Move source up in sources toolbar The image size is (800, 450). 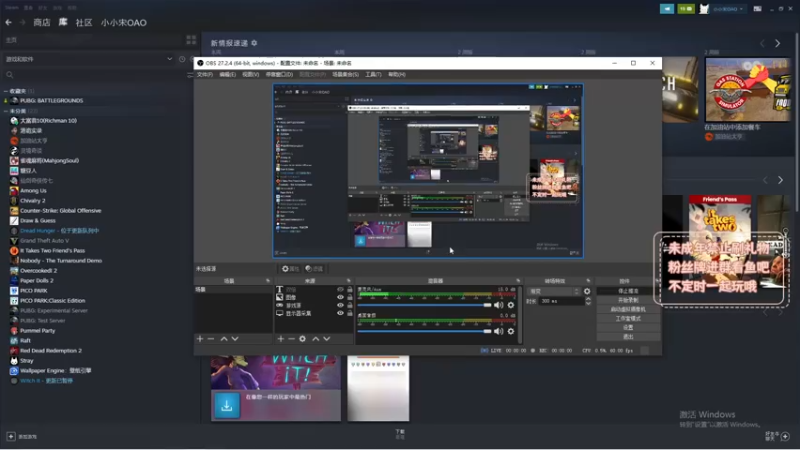tap(316, 339)
